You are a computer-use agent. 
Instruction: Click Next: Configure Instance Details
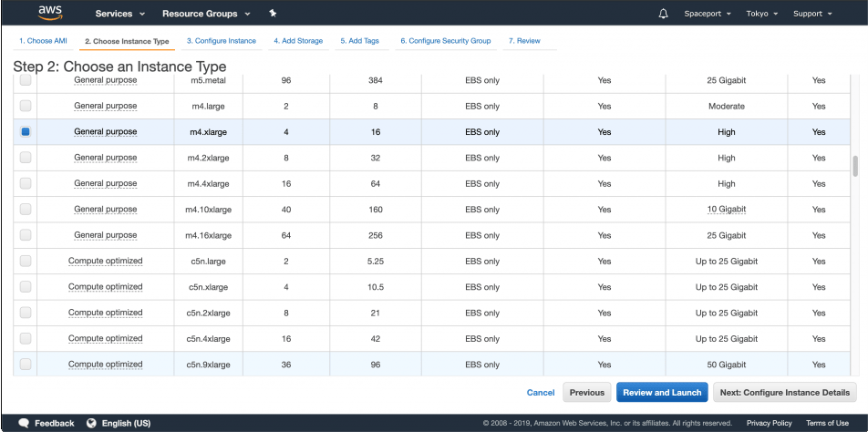tap(784, 392)
